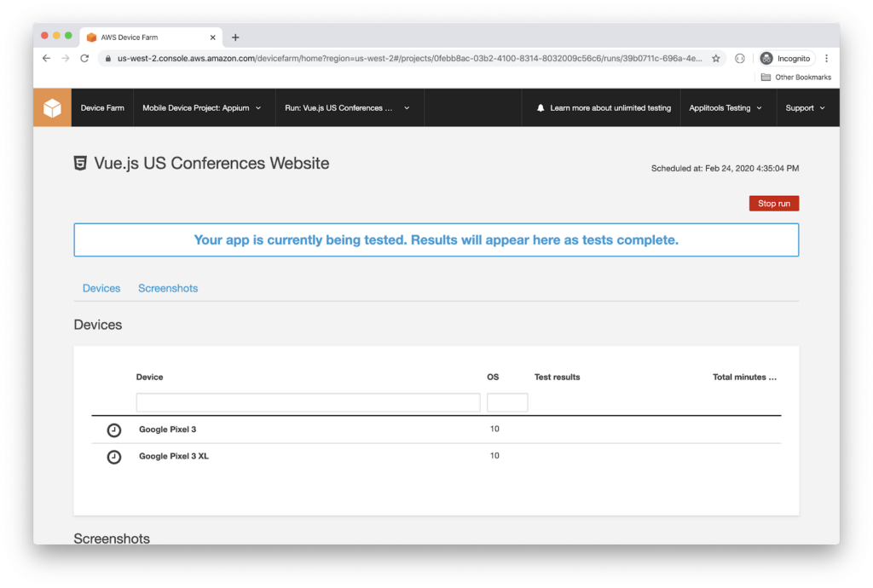Screen dimensions: 873x588
Task: Switch to the Screenshots tab
Action: [168, 288]
